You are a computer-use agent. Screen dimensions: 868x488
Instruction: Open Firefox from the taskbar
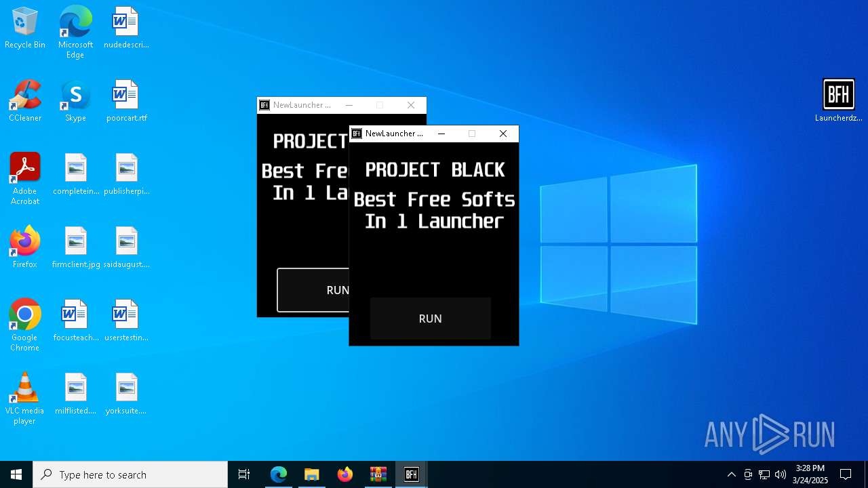point(345,474)
